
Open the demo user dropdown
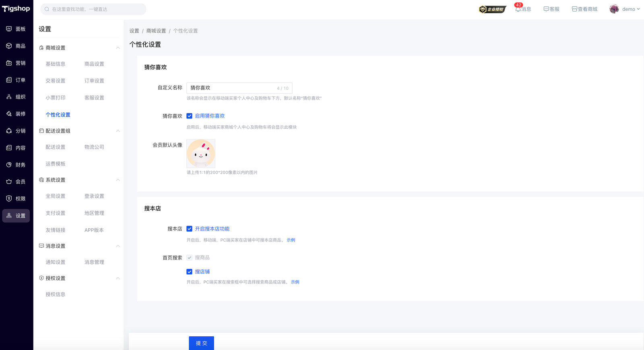point(625,9)
